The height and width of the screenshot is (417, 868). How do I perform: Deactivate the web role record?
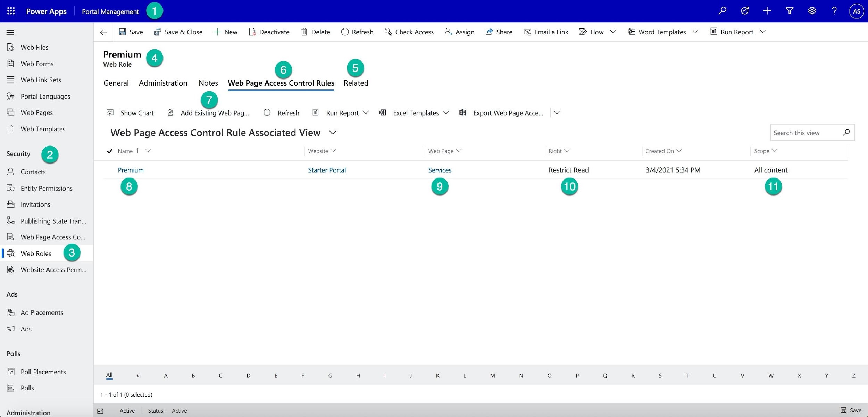pyautogui.click(x=269, y=32)
